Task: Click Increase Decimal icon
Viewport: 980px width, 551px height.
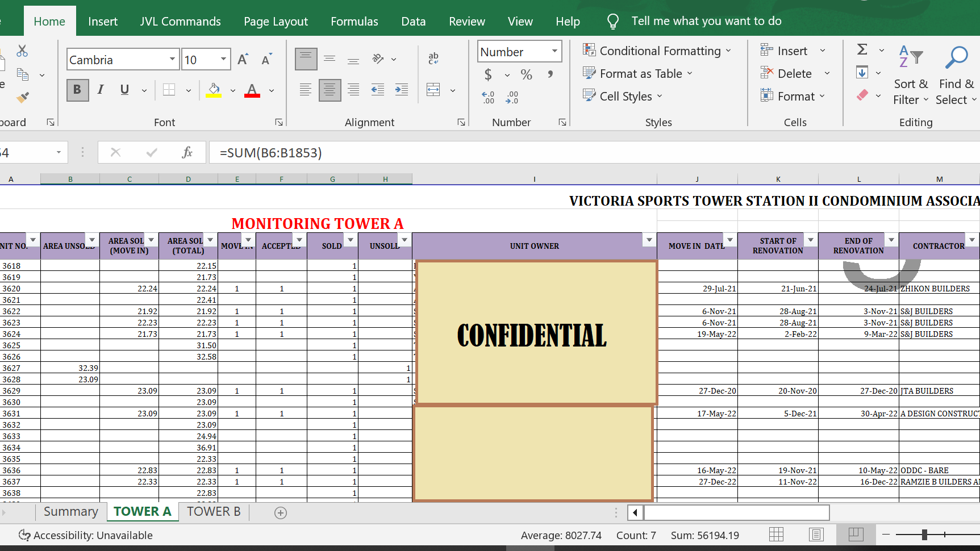Action: [x=488, y=97]
